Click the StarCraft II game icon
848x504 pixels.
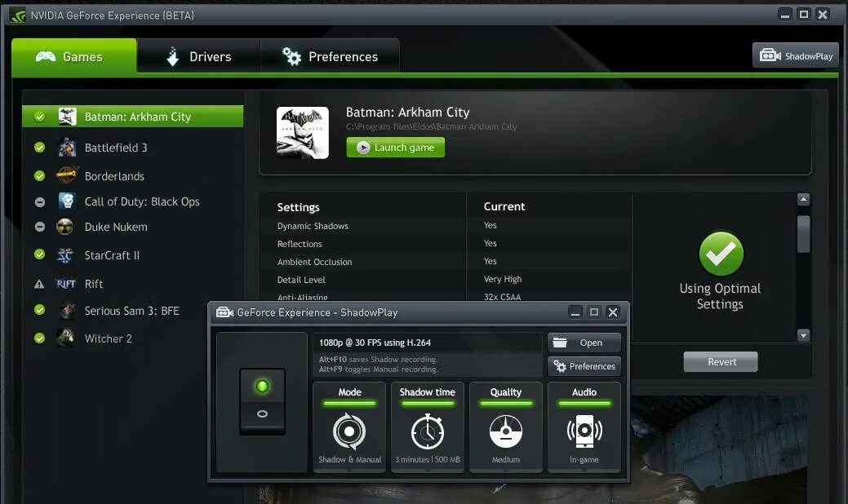[65, 255]
